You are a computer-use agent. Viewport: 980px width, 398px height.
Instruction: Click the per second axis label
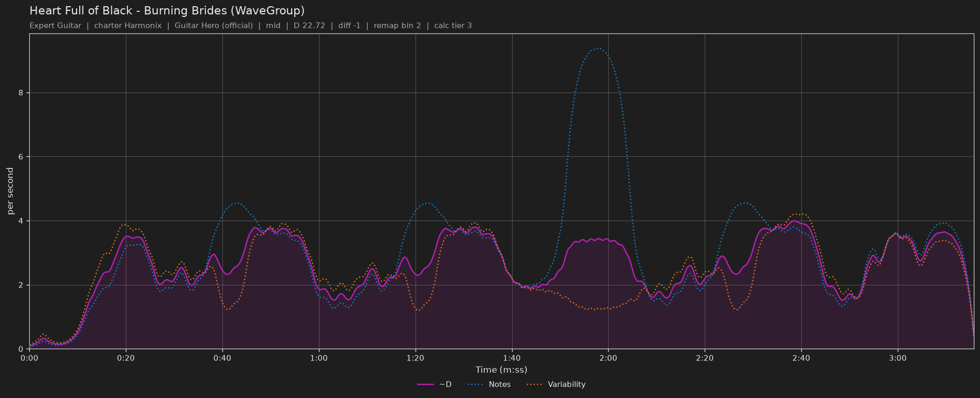(x=10, y=191)
